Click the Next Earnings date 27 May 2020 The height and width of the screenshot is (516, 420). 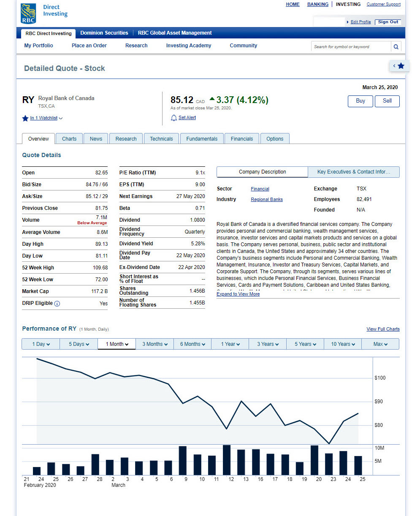tap(191, 196)
